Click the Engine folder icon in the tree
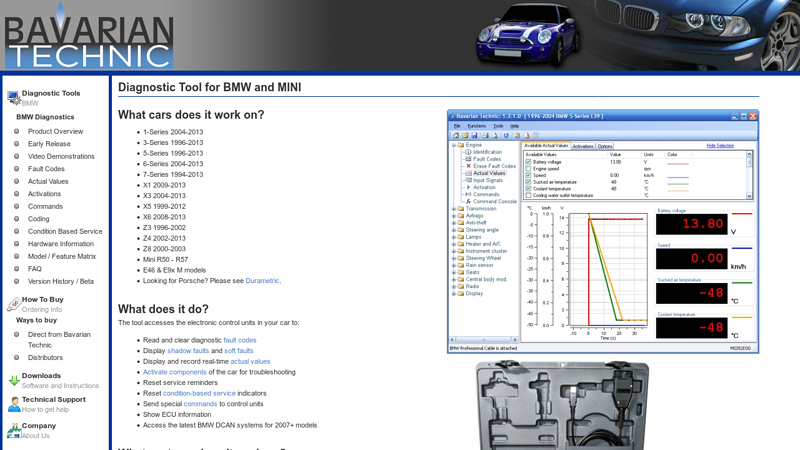800x450 pixels. [x=461, y=145]
